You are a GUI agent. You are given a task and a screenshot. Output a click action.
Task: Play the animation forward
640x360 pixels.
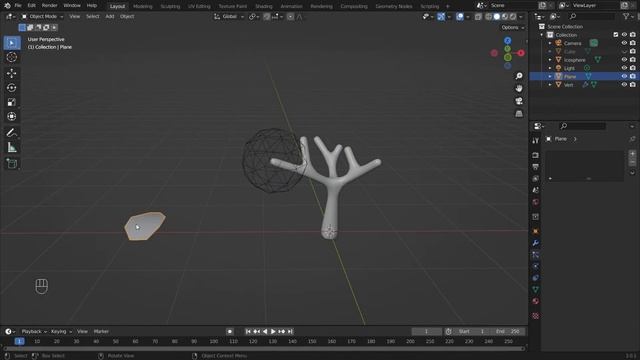pos(273,331)
